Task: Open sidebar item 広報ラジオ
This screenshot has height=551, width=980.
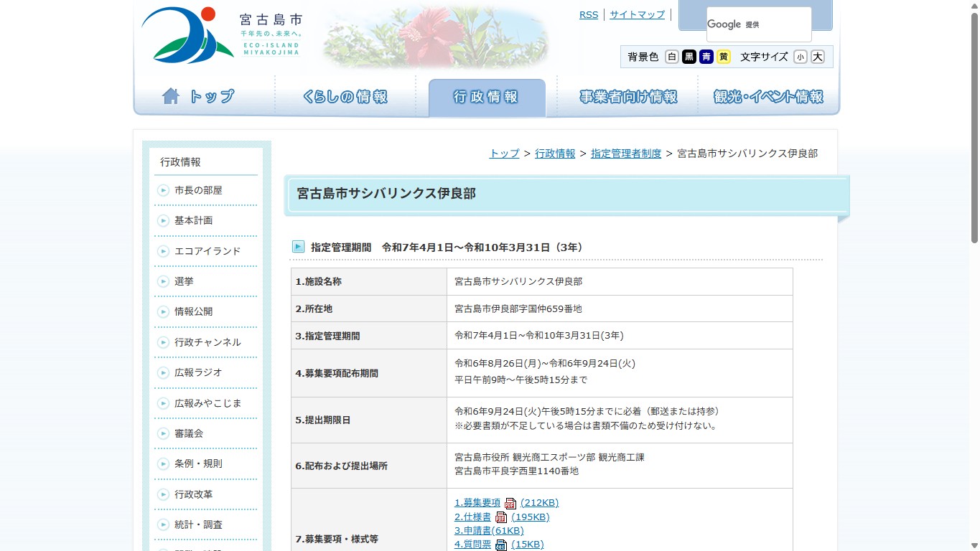Action: [198, 372]
